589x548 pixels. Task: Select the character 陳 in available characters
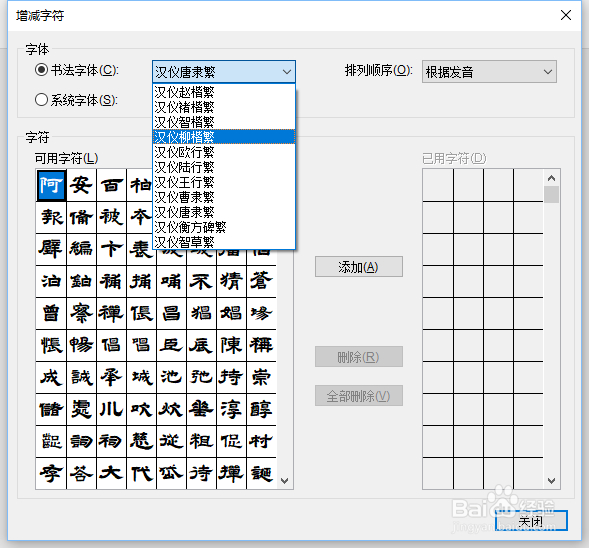(x=231, y=345)
